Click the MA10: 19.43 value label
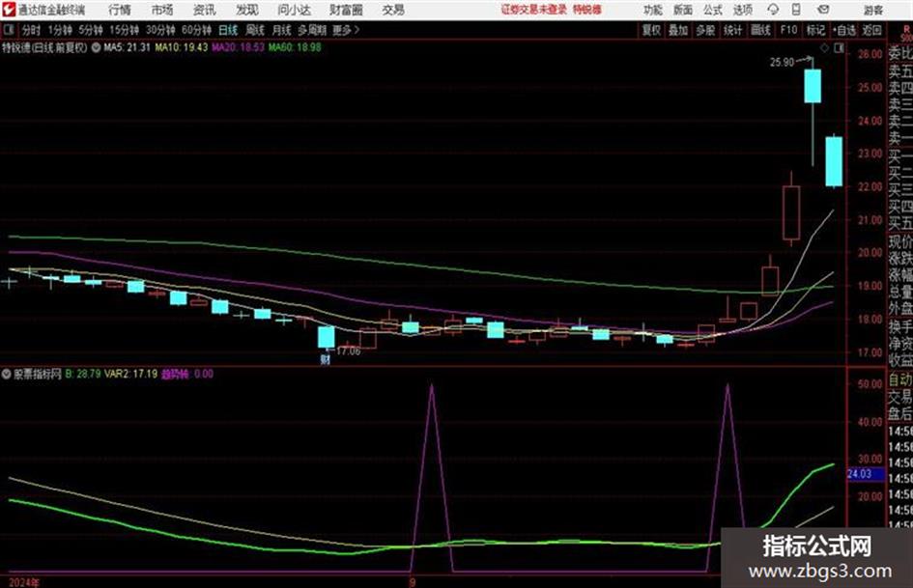 click(x=181, y=47)
